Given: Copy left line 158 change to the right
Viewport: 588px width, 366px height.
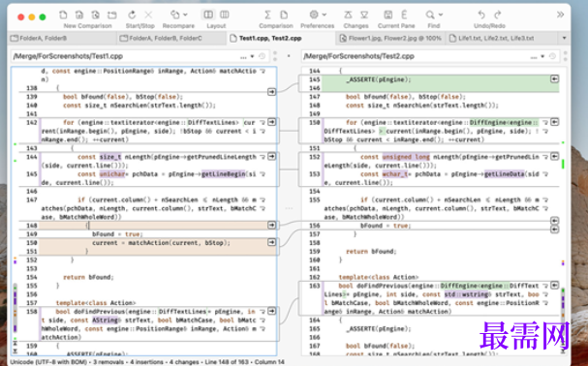Looking at the screenshot, I should [271, 311].
